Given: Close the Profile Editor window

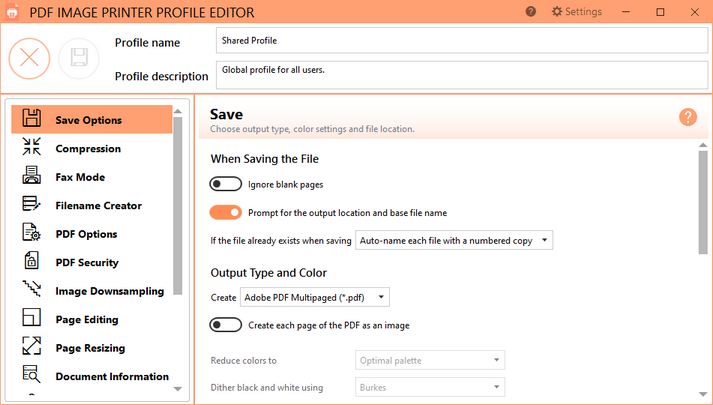Looking at the screenshot, I should (694, 12).
